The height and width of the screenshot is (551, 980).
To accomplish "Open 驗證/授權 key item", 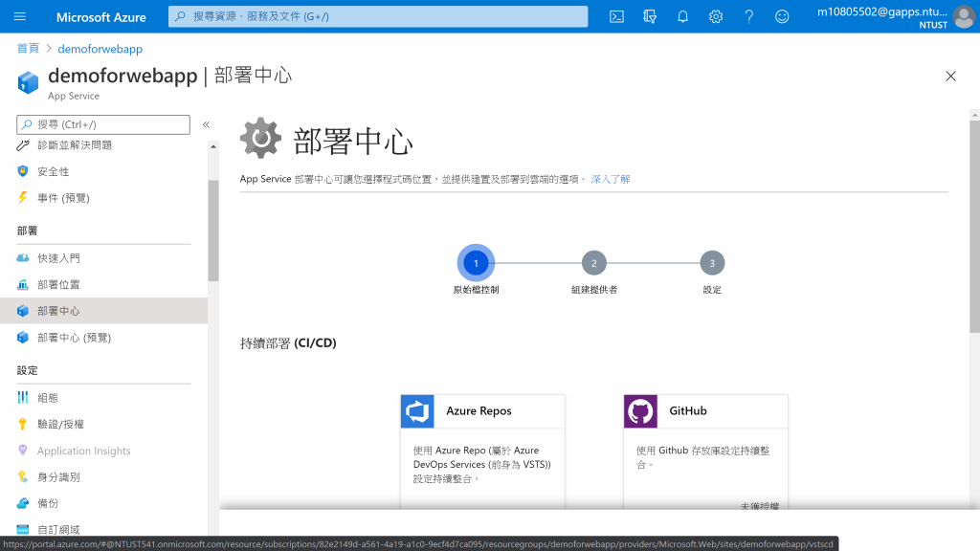I will point(103,424).
